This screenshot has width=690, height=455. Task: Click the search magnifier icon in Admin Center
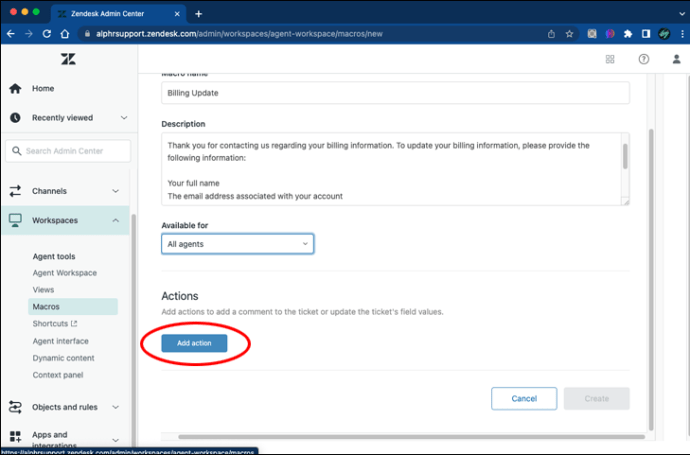[x=17, y=151]
